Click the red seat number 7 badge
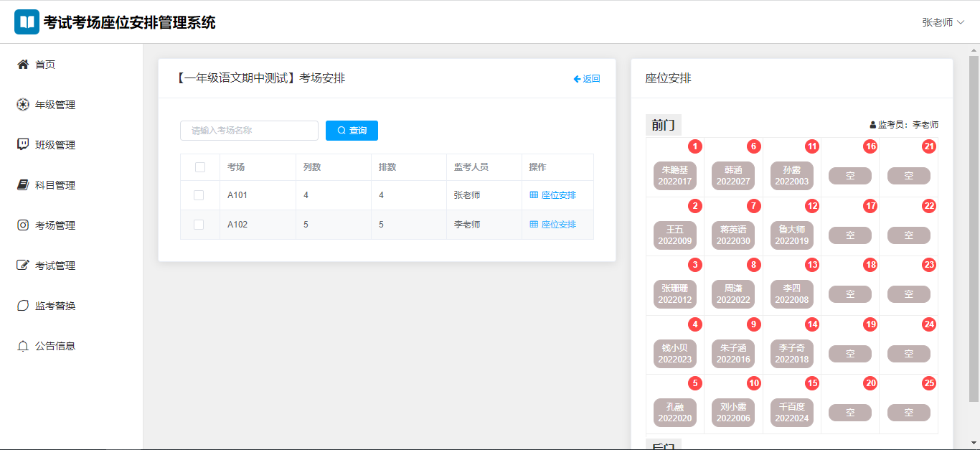 coord(753,206)
